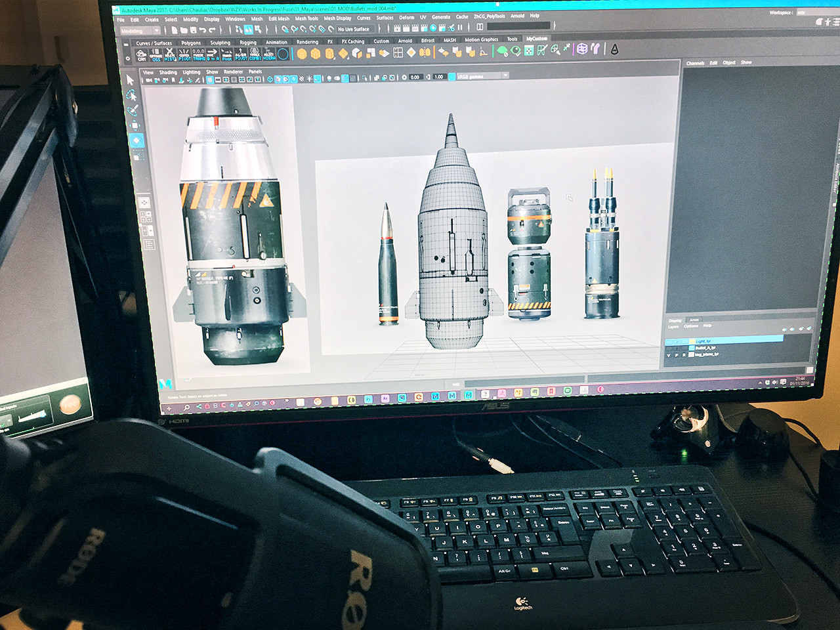Click the Delete Hist shelf icon
The width and height of the screenshot is (840, 630).
pos(170,54)
